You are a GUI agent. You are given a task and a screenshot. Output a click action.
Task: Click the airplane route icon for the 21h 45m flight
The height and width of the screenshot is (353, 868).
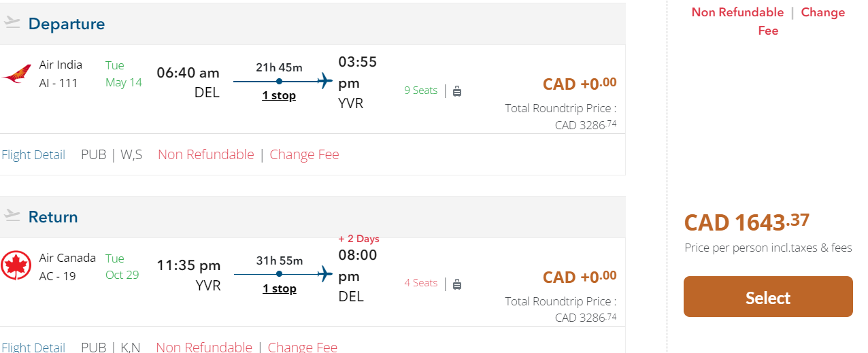(325, 82)
